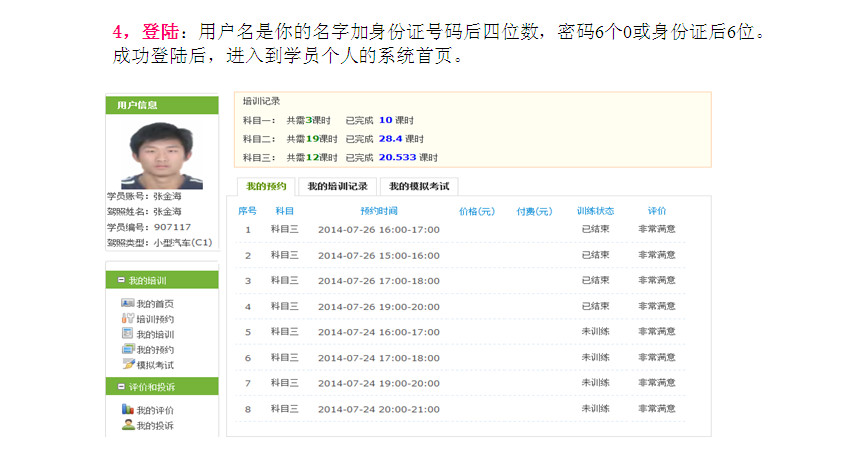This screenshot has height=466, width=841.
Task: Click the 模拟考试 pencil icon
Action: pos(127,364)
